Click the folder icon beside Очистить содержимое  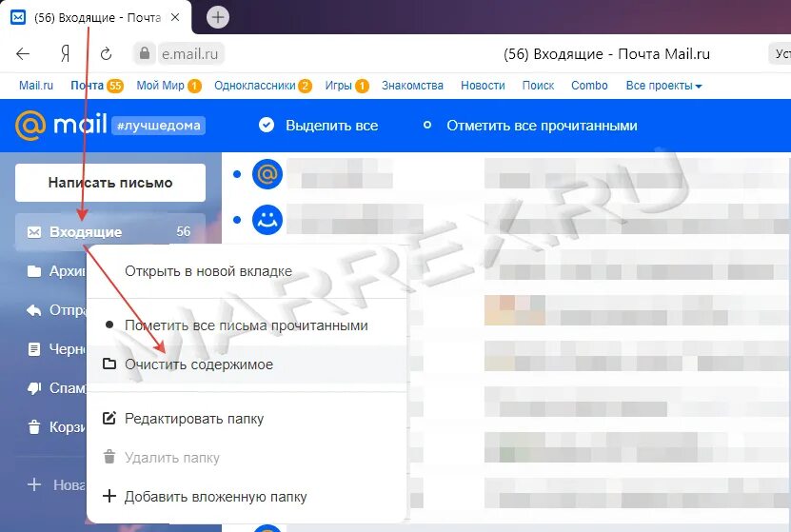click(109, 364)
